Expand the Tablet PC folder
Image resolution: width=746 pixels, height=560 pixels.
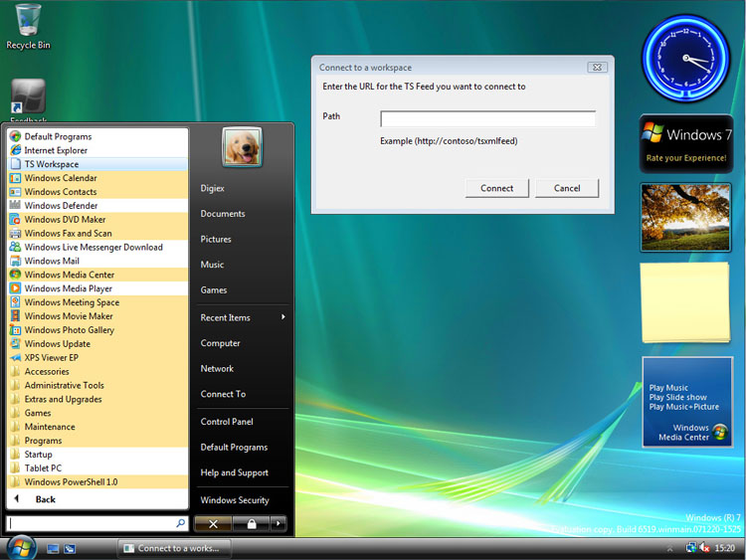[x=97, y=467]
